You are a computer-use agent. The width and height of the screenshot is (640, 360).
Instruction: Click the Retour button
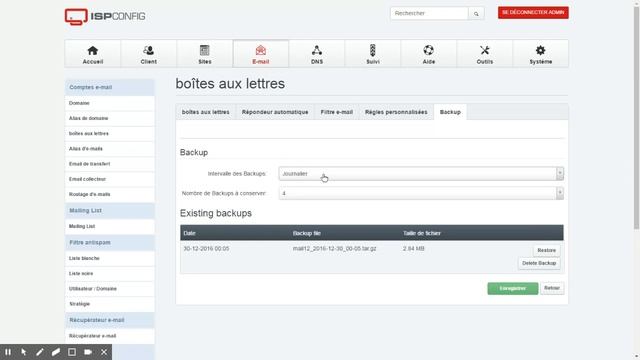(x=552, y=288)
